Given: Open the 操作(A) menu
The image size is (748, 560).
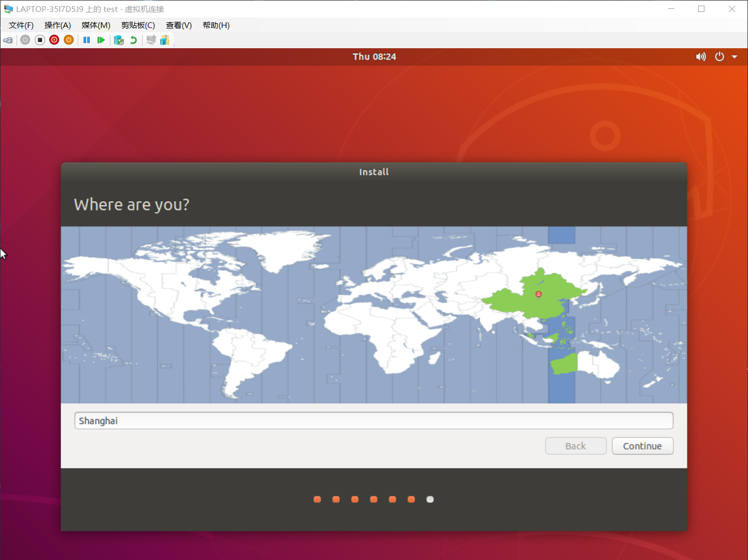Looking at the screenshot, I should pos(58,25).
